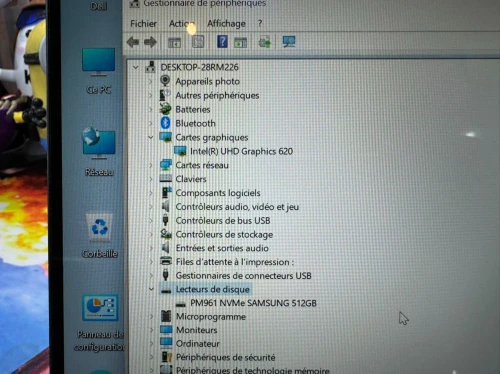This screenshot has height=374, width=500.
Task: Scan for hardware changes monitor icon
Action: [x=289, y=42]
